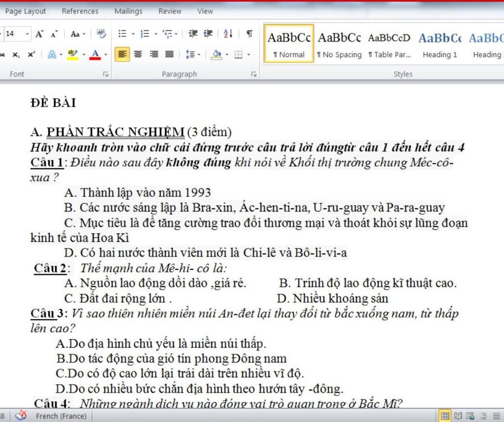Switch to Print Layout view
The height and width of the screenshot is (422, 504).
445,416
